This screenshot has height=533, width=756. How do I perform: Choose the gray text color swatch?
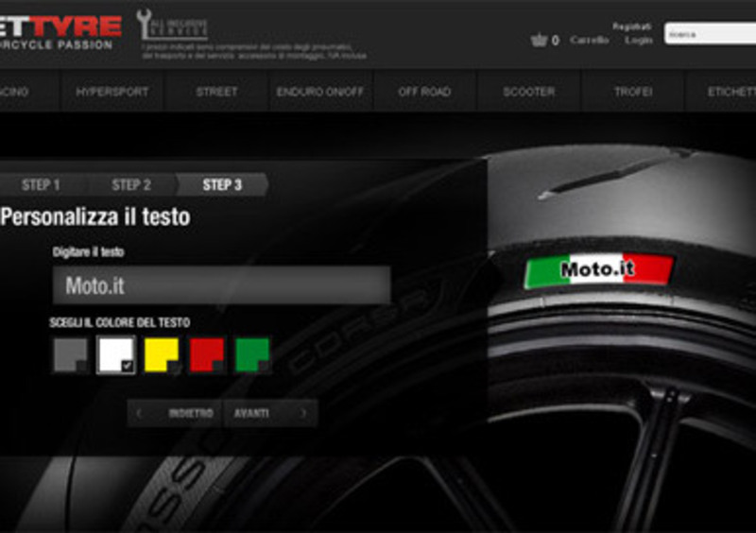70,355
